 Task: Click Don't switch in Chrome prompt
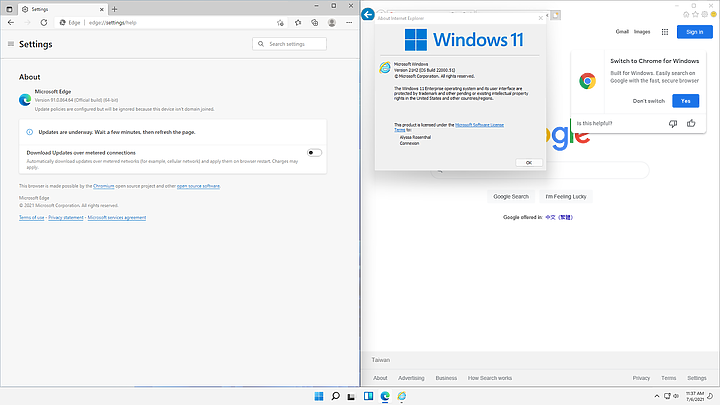(x=648, y=101)
